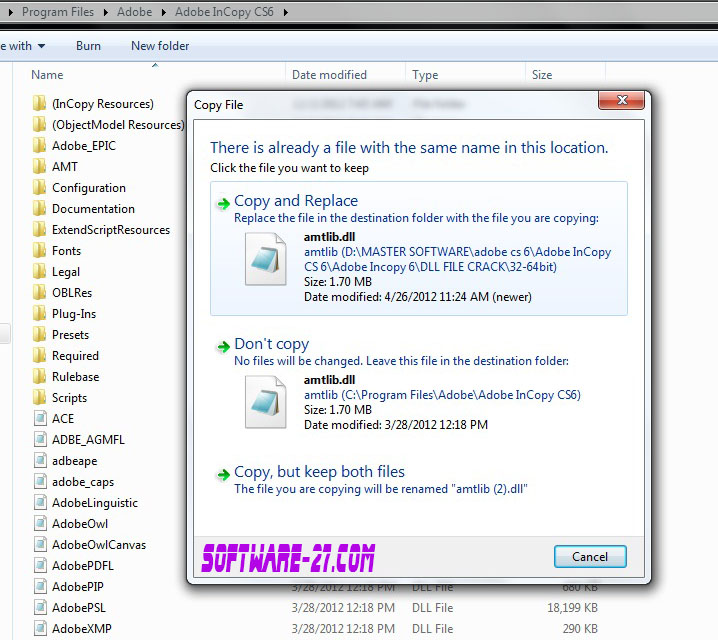The height and width of the screenshot is (640, 718).
Task: Click the AdobeXMP size 290 KB
Action: pyautogui.click(x=580, y=629)
